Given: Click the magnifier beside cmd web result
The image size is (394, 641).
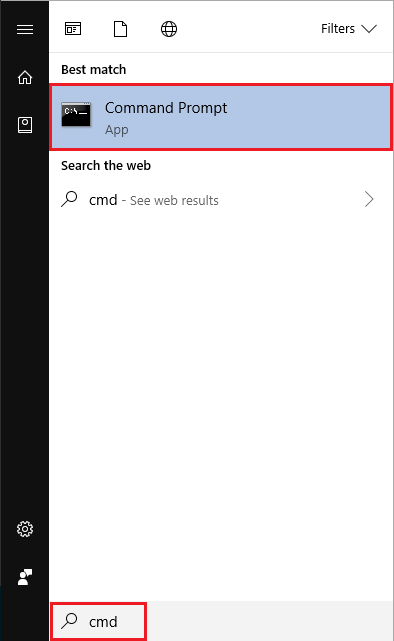Looking at the screenshot, I should point(69,199).
